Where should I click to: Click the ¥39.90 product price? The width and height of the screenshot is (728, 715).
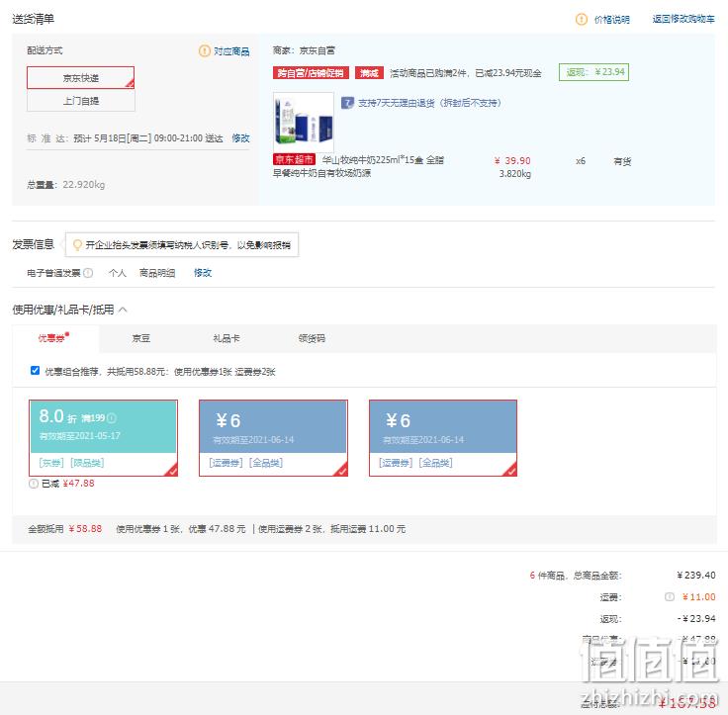(512, 160)
